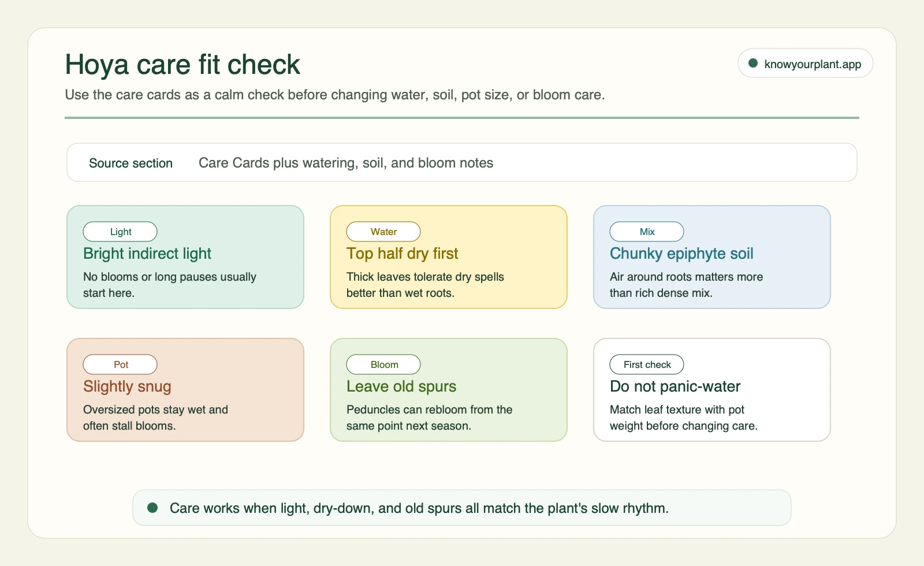Click the green bullet dot in footer note
Image resolution: width=924 pixels, height=566 pixels.
[152, 508]
